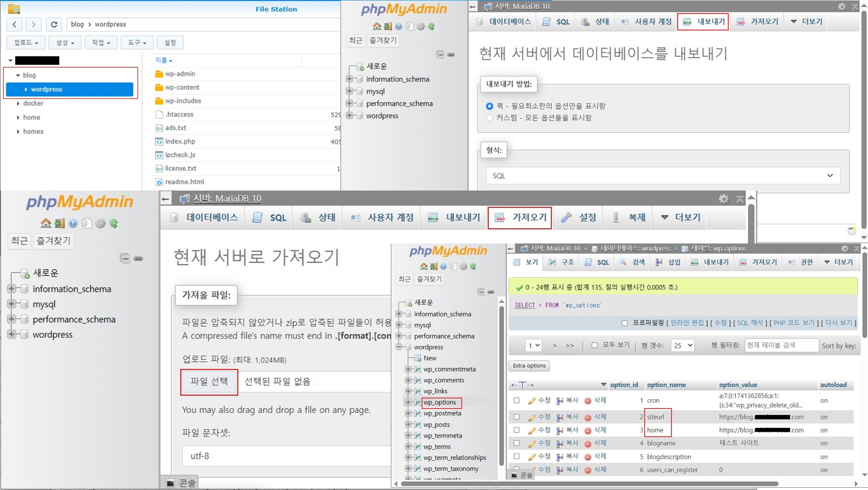Open the SQL format dropdown
The image size is (868, 490).
coord(663,176)
